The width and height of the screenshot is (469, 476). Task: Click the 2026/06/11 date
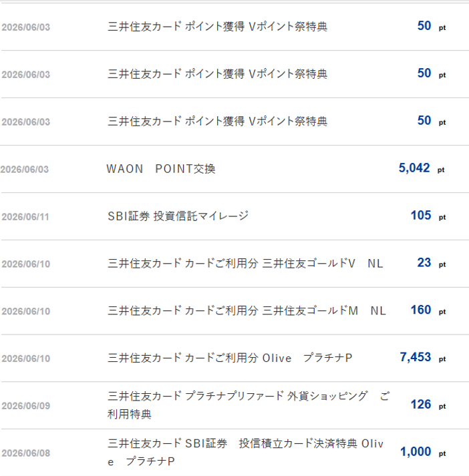tap(25, 217)
